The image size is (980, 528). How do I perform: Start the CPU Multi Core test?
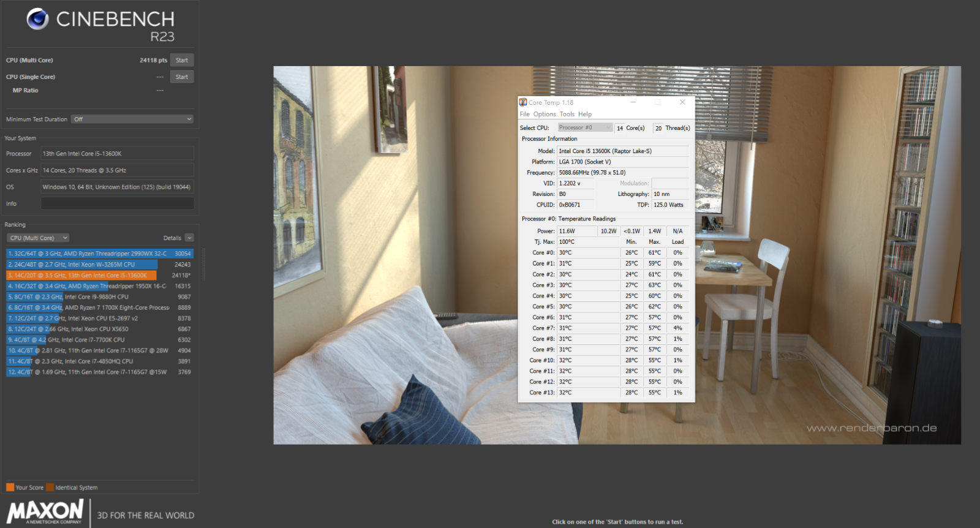[182, 60]
